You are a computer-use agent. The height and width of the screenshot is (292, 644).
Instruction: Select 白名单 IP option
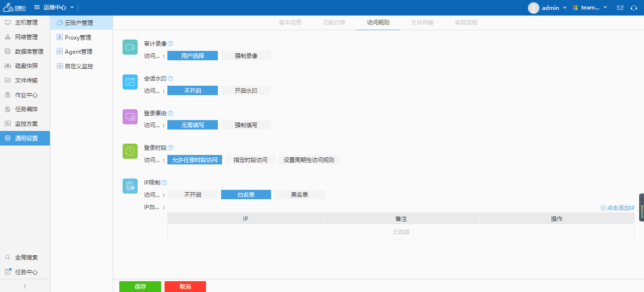click(246, 195)
